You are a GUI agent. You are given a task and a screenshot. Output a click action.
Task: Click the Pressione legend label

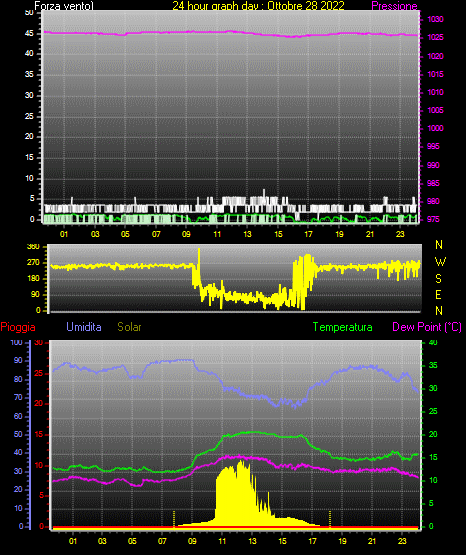point(394,6)
